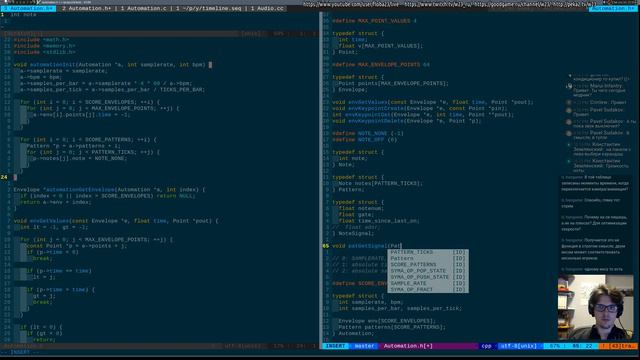Click 'Pattern patterns[SCORE_PATTERNS];' line
This screenshot has height=360, width=640.
tap(392, 327)
